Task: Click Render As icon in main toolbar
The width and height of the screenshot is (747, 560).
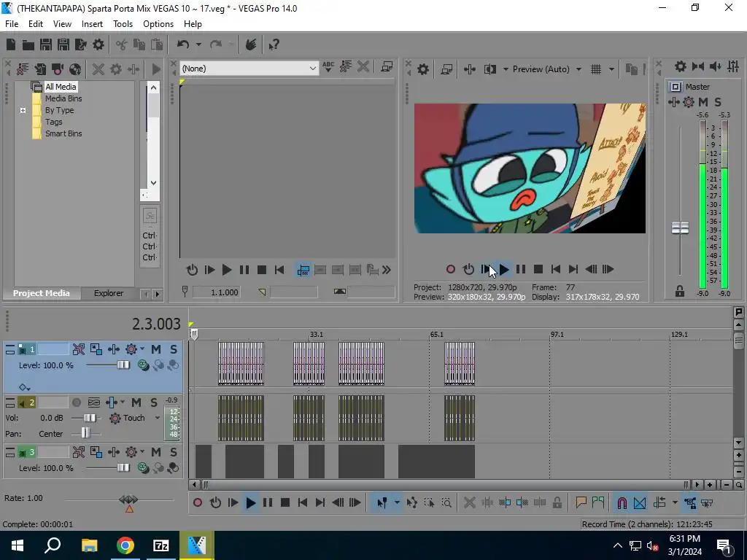Action: click(x=81, y=44)
